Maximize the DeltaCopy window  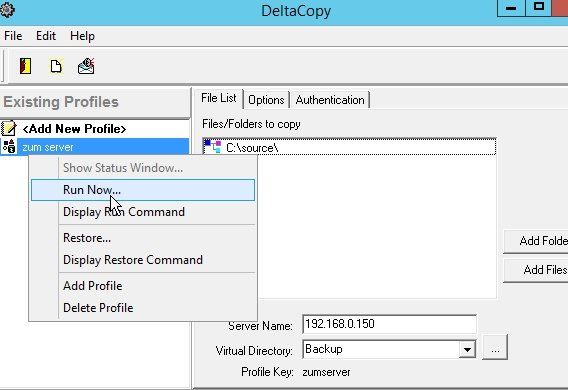[x=539, y=8]
